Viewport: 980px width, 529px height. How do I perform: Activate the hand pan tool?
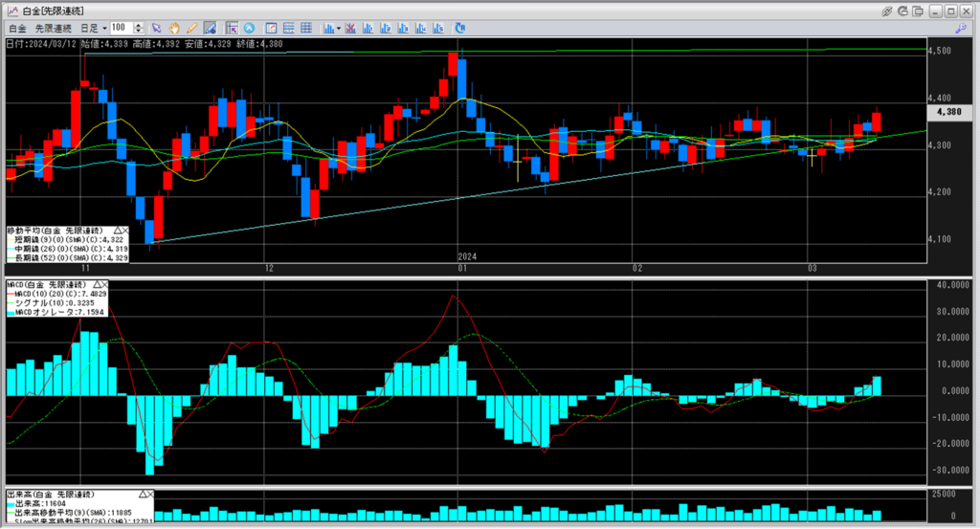click(x=174, y=29)
